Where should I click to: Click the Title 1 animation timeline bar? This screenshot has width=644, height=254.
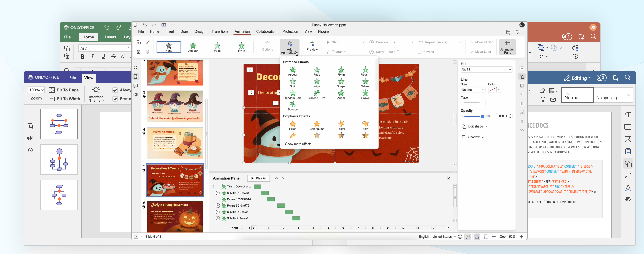tap(257, 187)
